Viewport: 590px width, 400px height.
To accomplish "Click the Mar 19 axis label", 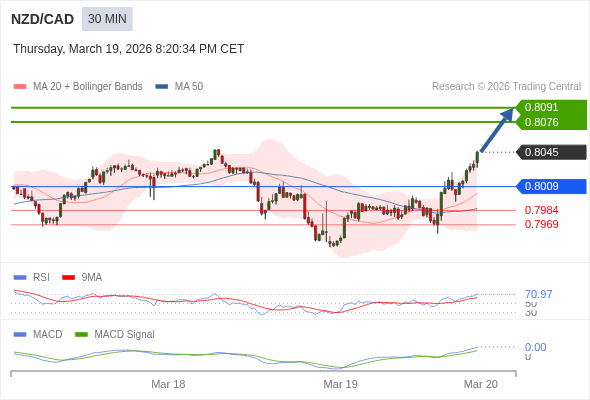I will (x=341, y=384).
